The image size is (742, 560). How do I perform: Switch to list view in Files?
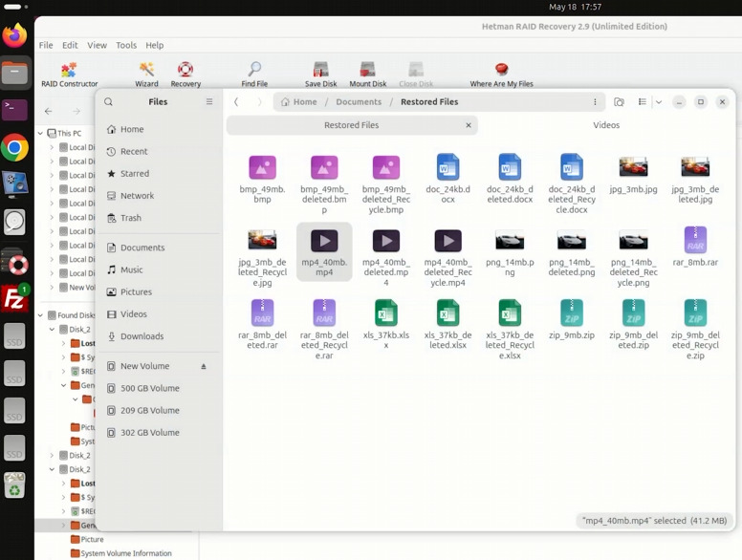coord(643,101)
